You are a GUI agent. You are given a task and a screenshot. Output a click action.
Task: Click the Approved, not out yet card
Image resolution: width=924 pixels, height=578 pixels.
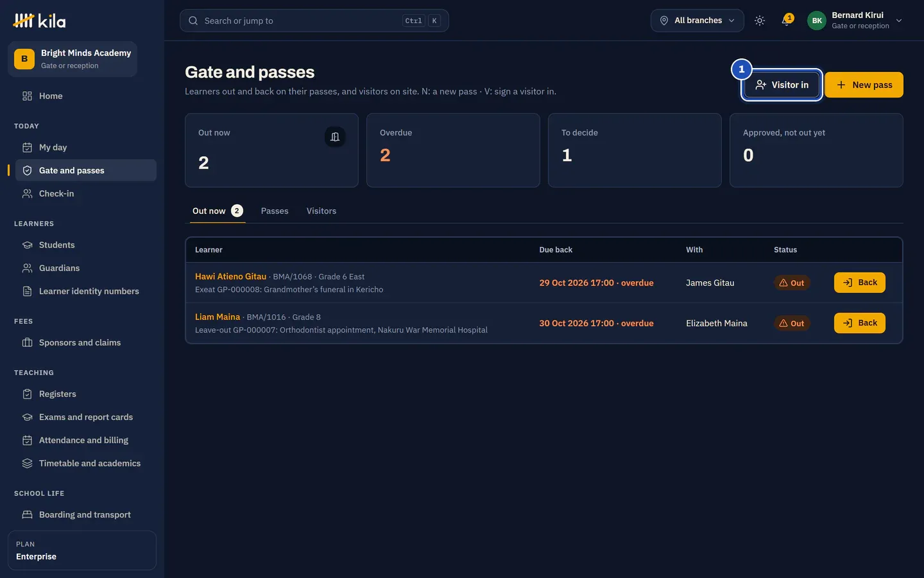point(816,150)
